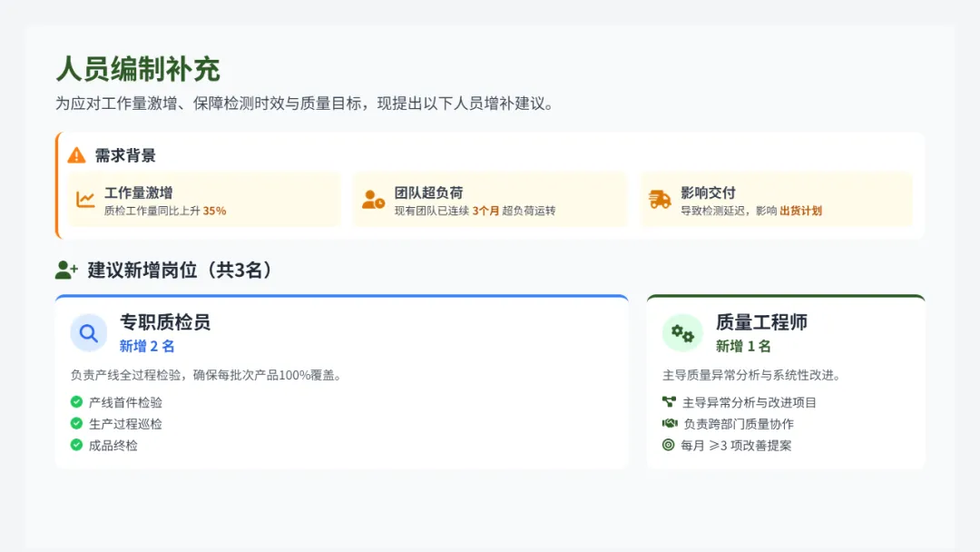Viewport: 980px width, 552px height.
Task: Click the magnifier icon for 专职质检员
Action: (88, 333)
